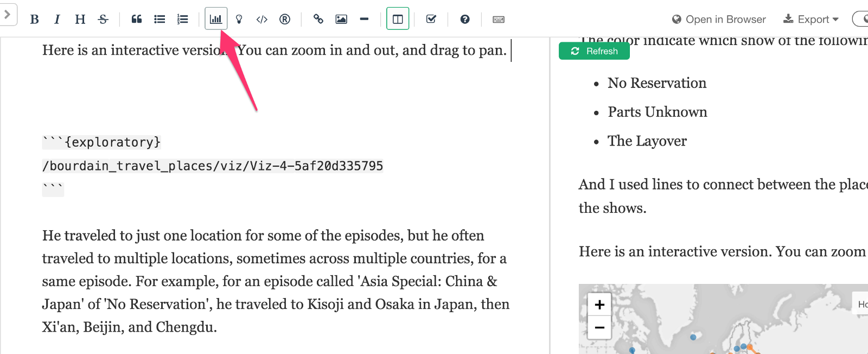Click the lightbulb icon in toolbar
Image resolution: width=868 pixels, height=354 pixels.
[x=239, y=20]
